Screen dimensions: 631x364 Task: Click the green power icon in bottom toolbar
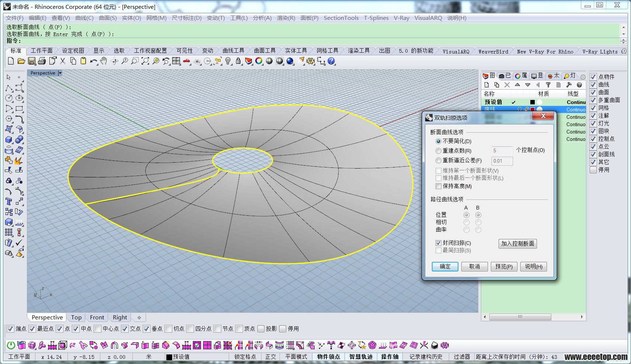point(11,345)
